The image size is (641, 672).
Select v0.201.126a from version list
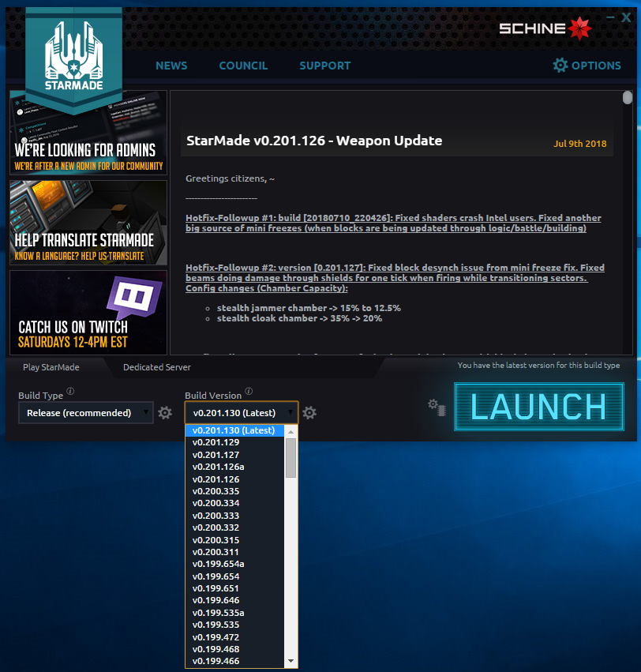[x=218, y=467]
